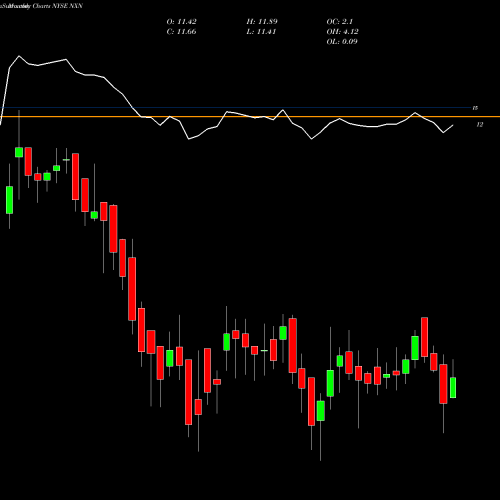The image size is (500, 500).
Task: Click the 'OL: 0.09' value
Action: coord(342,42)
